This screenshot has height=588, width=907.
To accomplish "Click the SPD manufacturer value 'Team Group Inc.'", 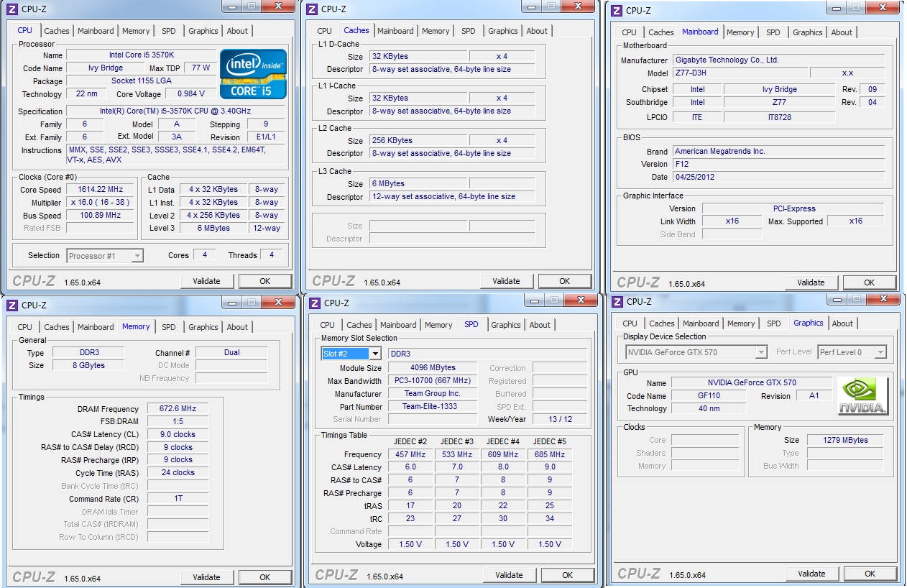I will (x=433, y=394).
